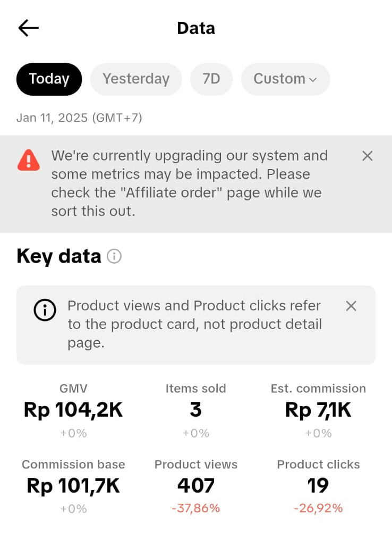Viewport: 392px width, 539px height.
Task: Tap the Key data heading
Action: click(59, 256)
